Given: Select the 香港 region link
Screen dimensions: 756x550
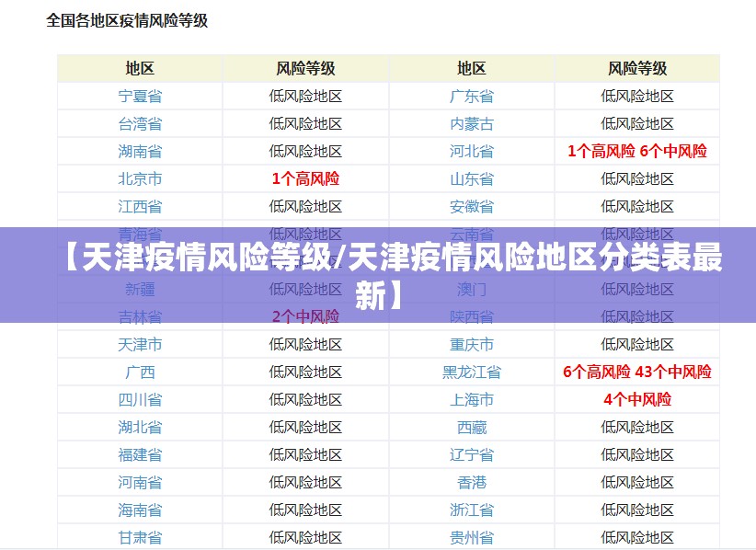Looking at the screenshot, I should (x=472, y=482).
